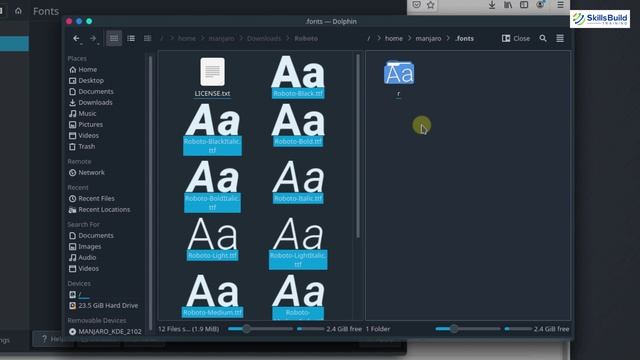Click 'home' breadcrumb in right pane
The width and height of the screenshot is (640, 360).
point(394,38)
